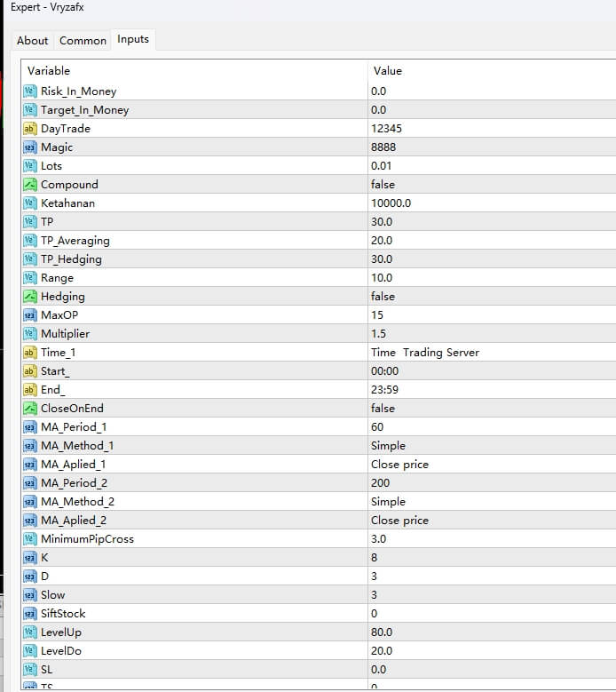The height and width of the screenshot is (692, 616).
Task: Click the MinimumPipCross variable icon
Action: [29, 539]
